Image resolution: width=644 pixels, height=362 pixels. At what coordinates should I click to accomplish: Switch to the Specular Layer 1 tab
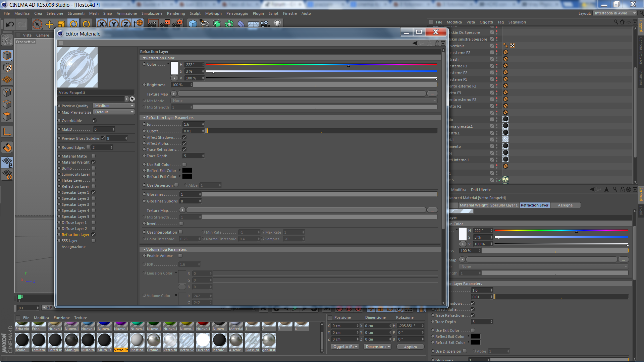[503, 205]
